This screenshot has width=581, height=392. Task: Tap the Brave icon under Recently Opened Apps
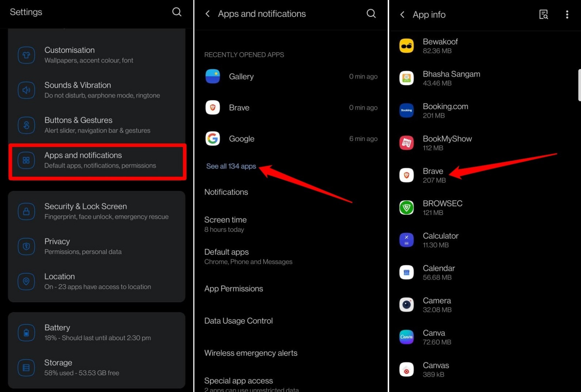213,108
